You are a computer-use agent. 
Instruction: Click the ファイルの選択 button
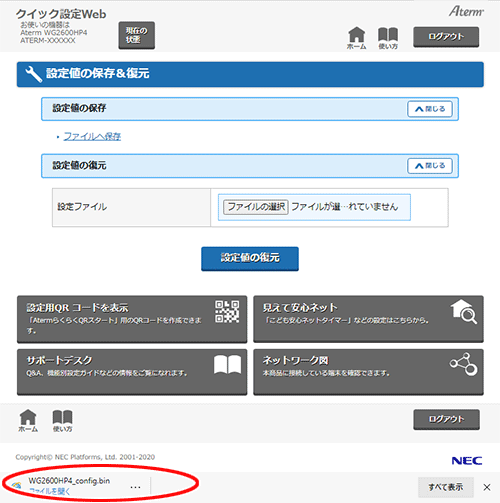coord(256,207)
